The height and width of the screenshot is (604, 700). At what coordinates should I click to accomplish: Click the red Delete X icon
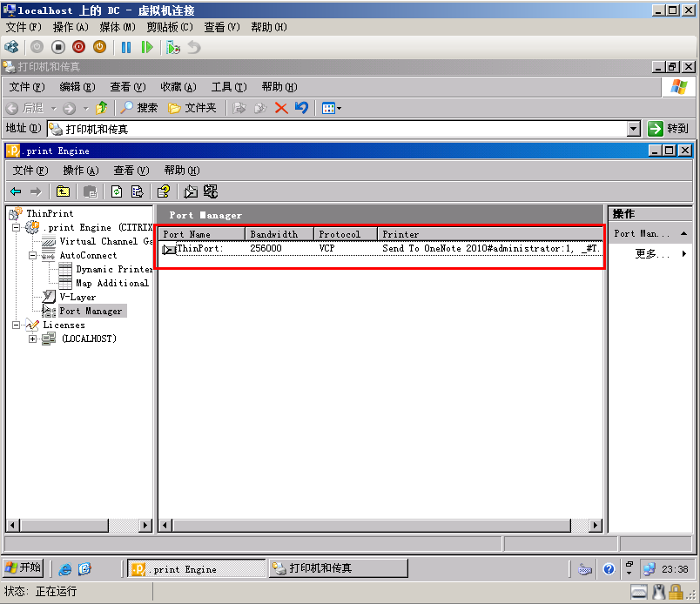[281, 108]
